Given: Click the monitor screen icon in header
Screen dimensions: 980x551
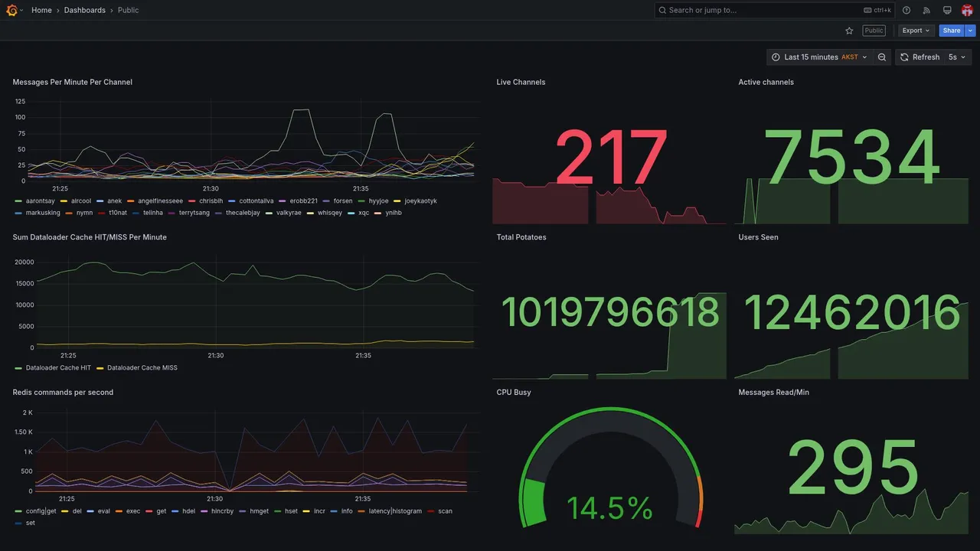Looking at the screenshot, I should point(947,10).
